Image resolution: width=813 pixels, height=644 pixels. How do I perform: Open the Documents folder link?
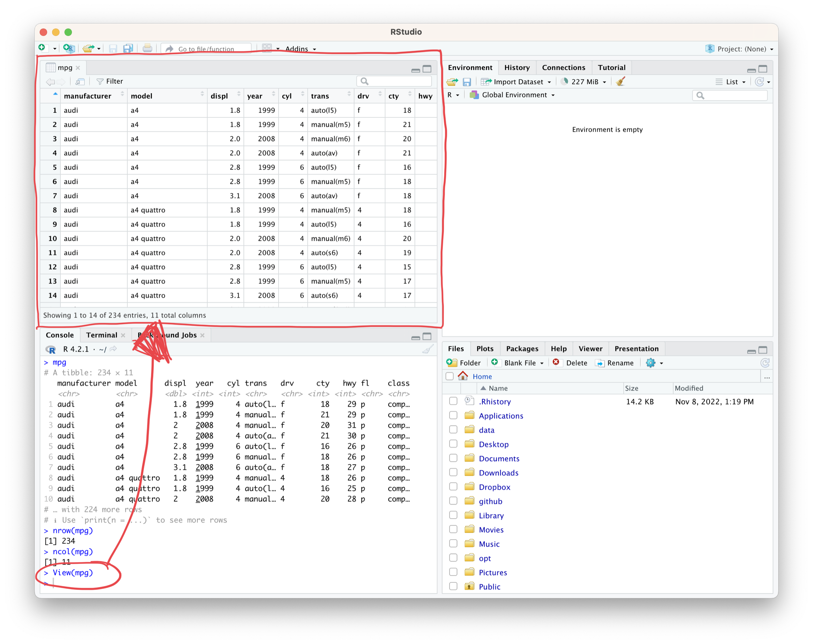[x=498, y=458]
